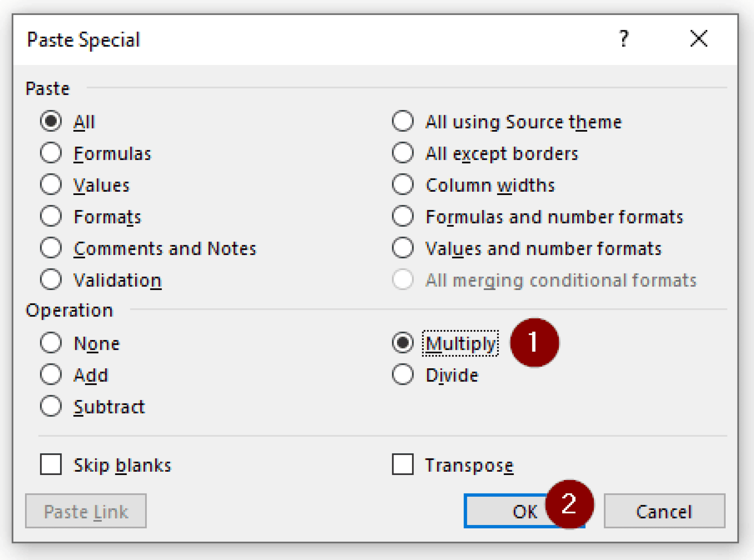Dismiss dialog with Cancel button
754x560 pixels.
(x=665, y=511)
